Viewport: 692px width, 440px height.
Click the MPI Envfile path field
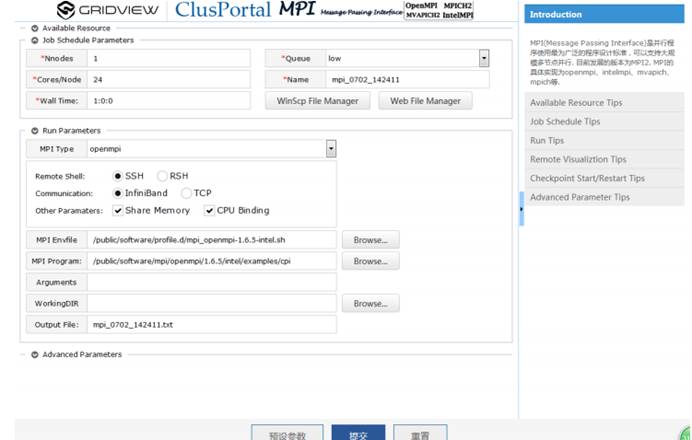(x=212, y=240)
